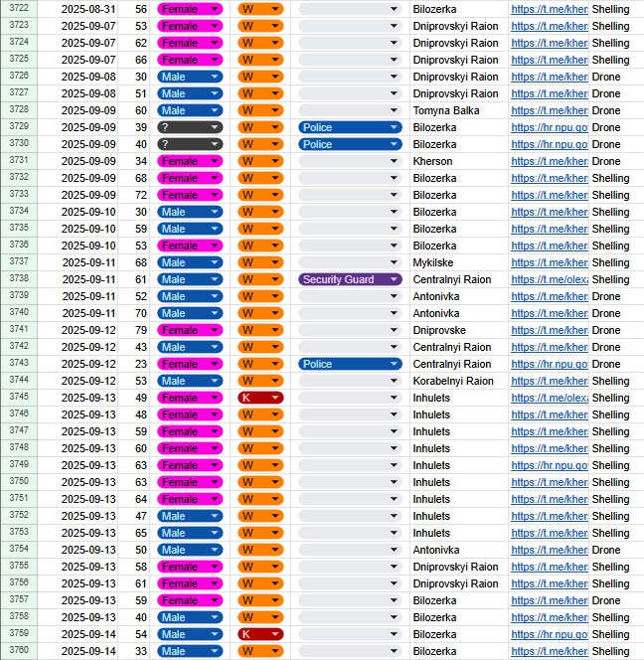Screen dimensions: 644x660
Task: Open the hr.npu.gov link in row 3730
Action: point(550,144)
